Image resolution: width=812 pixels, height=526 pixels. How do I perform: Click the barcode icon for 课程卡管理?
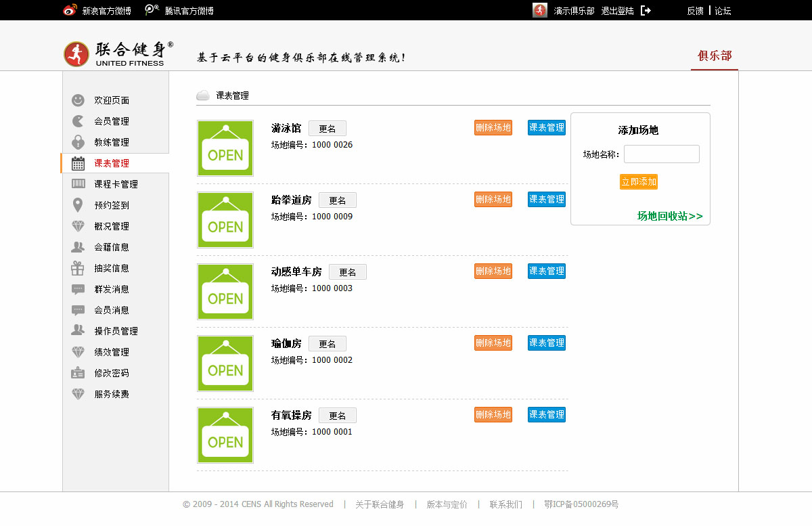pyautogui.click(x=78, y=184)
